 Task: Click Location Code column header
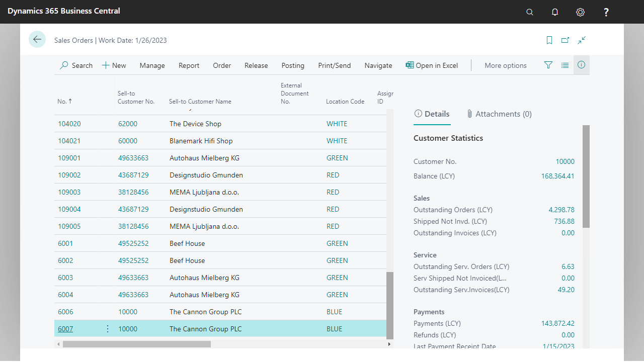tap(345, 102)
